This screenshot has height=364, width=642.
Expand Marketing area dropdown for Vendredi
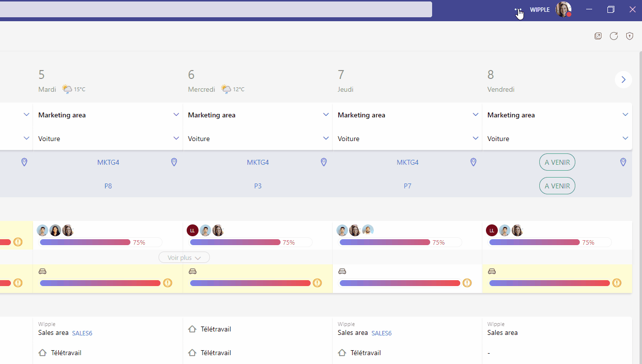[625, 115]
